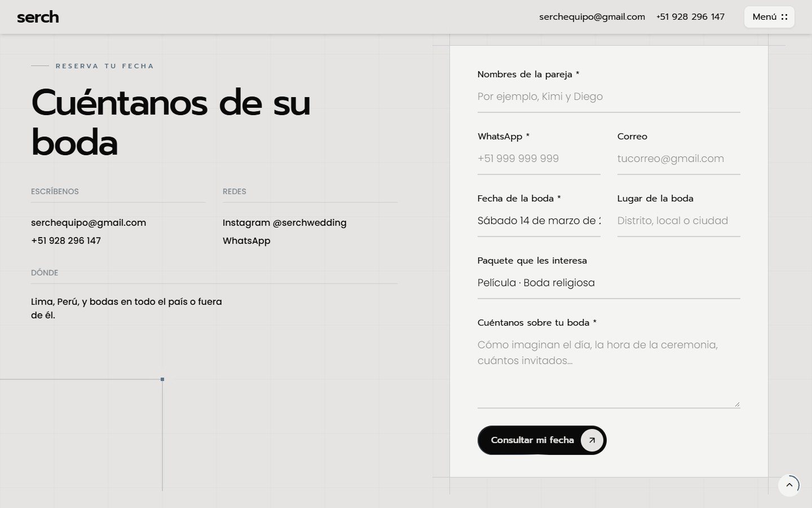Open serchequipo@gmail.com under Escríbenos

89,223
